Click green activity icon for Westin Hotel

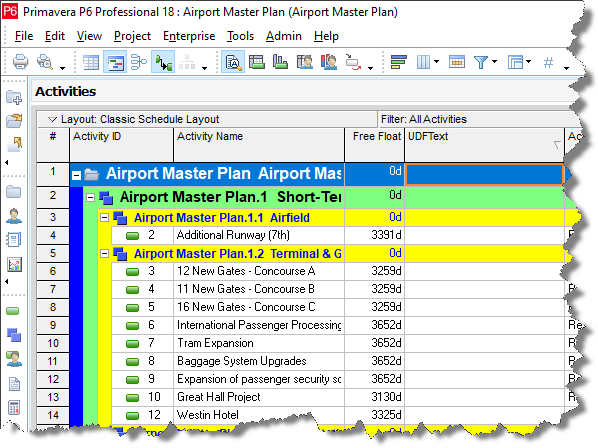click(x=132, y=416)
